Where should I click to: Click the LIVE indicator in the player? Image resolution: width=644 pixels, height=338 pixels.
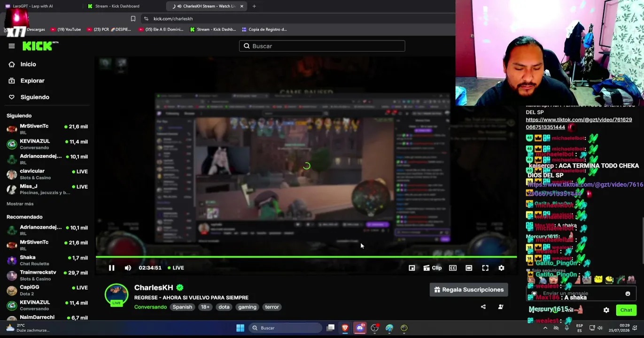click(176, 268)
